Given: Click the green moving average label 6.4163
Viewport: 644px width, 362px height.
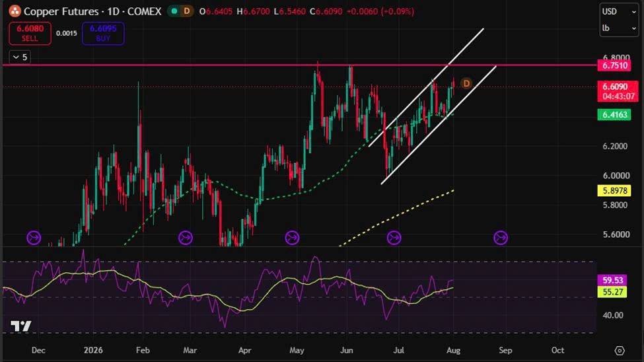Looking at the screenshot, I should [614, 115].
